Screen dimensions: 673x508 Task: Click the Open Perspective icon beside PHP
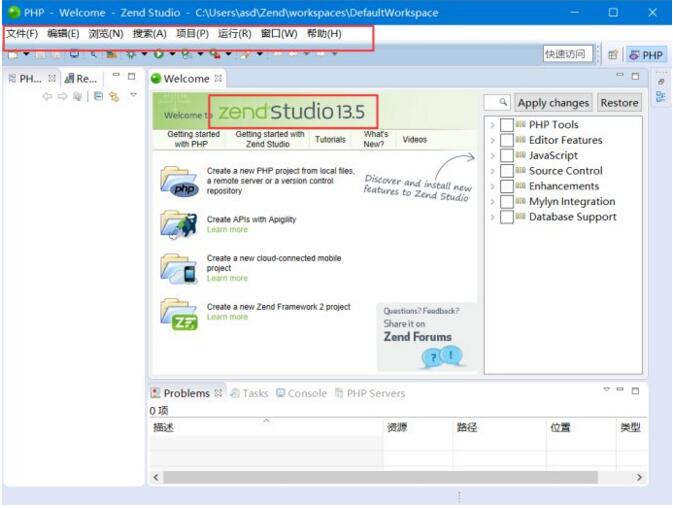(613, 54)
